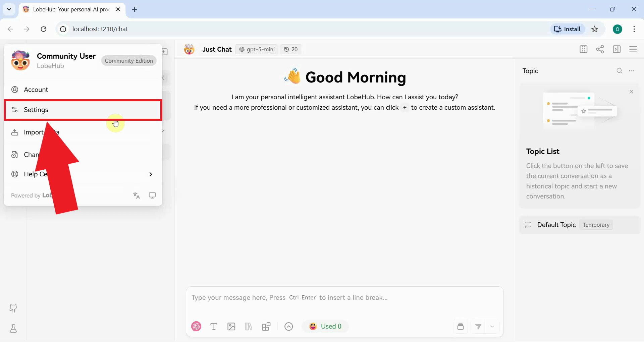Click the plus to create a custom assistant
Viewport: 644px width, 342px height.
(405, 108)
